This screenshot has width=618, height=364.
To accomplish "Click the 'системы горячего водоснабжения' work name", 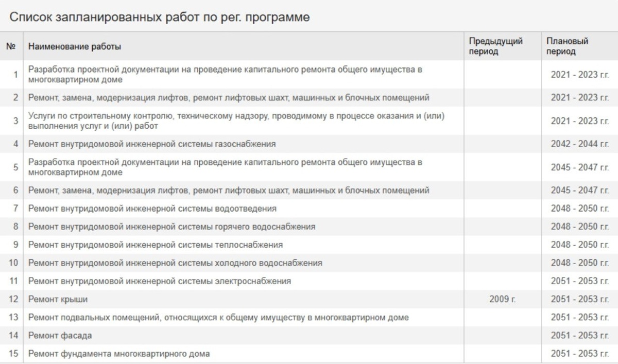I will point(172,227).
